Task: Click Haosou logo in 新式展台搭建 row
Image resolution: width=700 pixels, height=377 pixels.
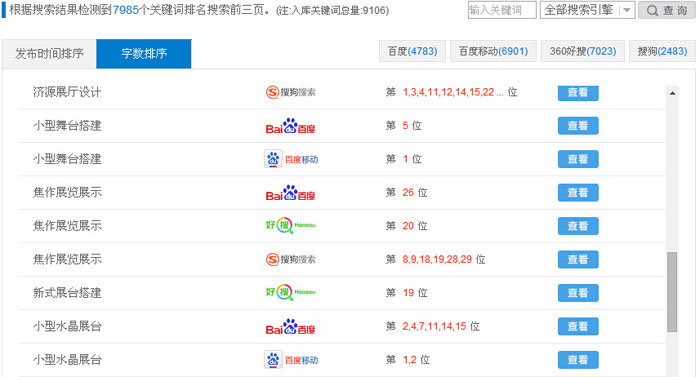Action: tap(291, 293)
